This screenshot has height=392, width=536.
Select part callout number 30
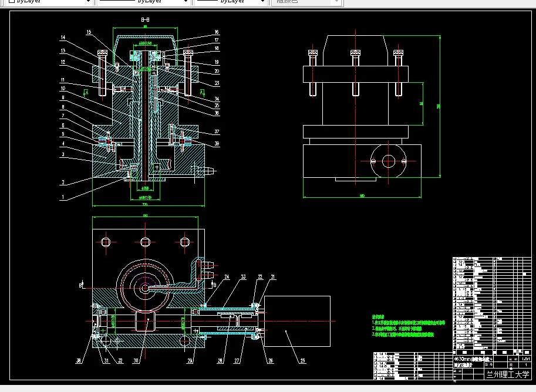pos(136,360)
